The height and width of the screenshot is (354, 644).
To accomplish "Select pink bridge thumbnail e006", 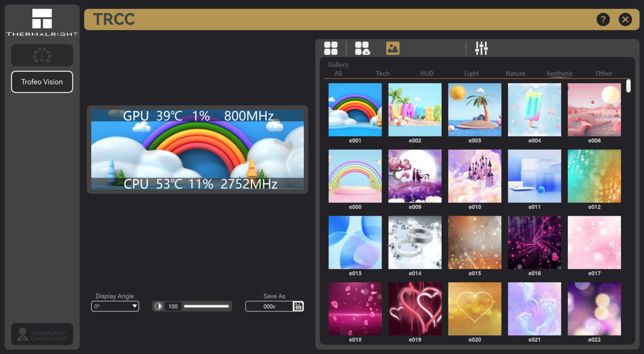I will [x=594, y=109].
